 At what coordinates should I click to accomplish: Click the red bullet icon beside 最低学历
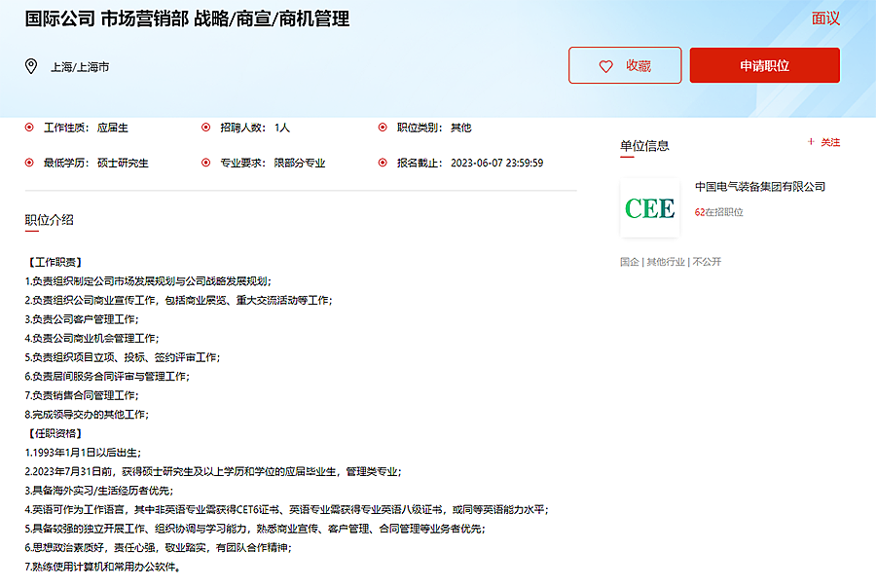[x=29, y=163]
